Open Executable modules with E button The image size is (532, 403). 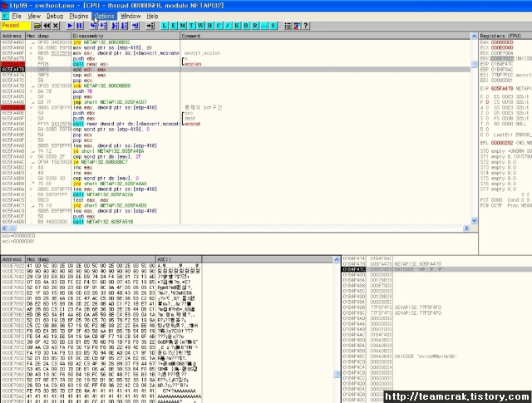(174, 26)
